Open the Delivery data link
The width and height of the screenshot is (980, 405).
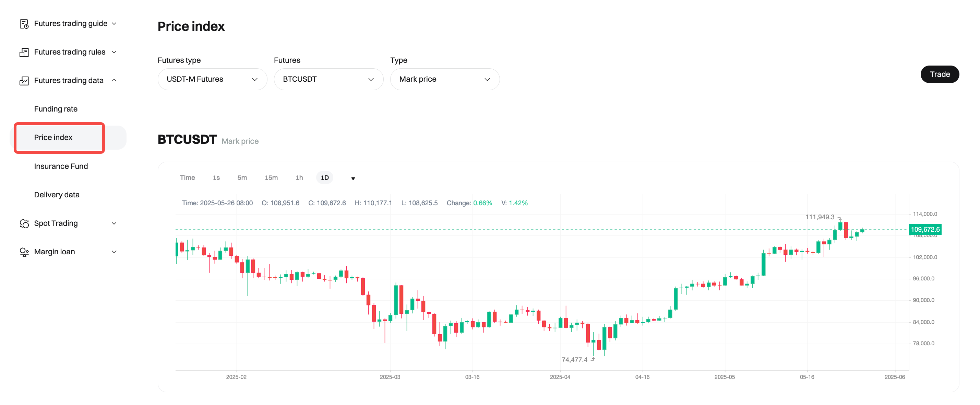(57, 195)
